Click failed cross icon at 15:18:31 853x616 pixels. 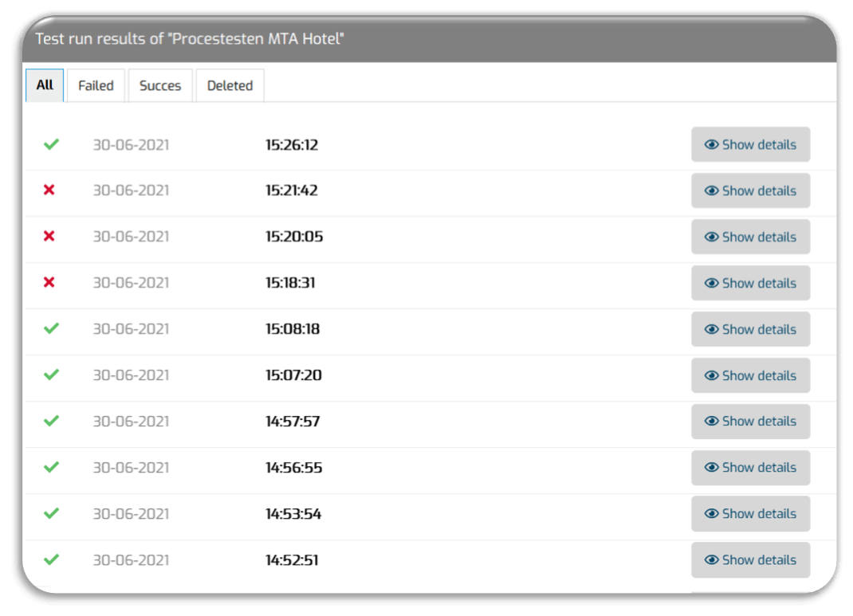pyautogui.click(x=49, y=282)
